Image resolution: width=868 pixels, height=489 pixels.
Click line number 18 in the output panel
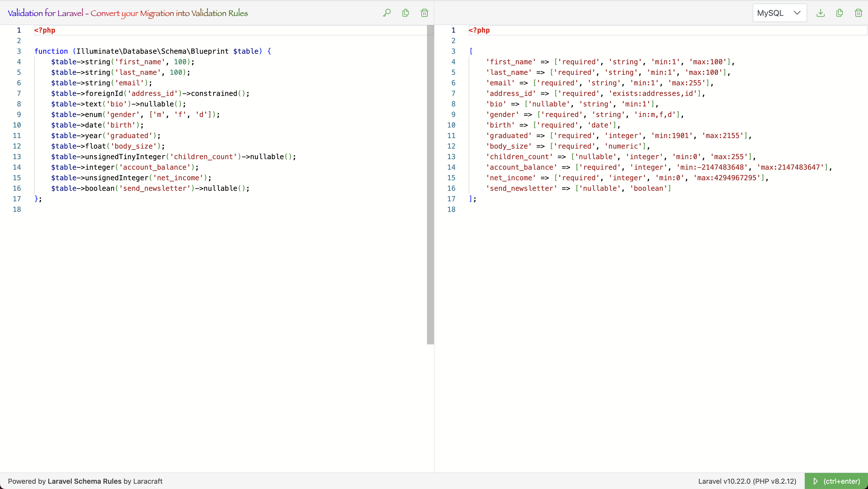click(451, 209)
